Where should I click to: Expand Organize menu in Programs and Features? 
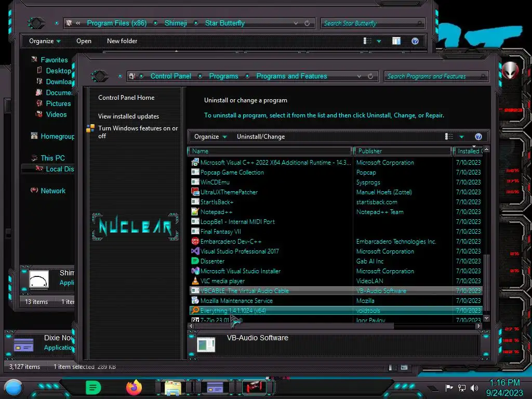[x=210, y=137]
